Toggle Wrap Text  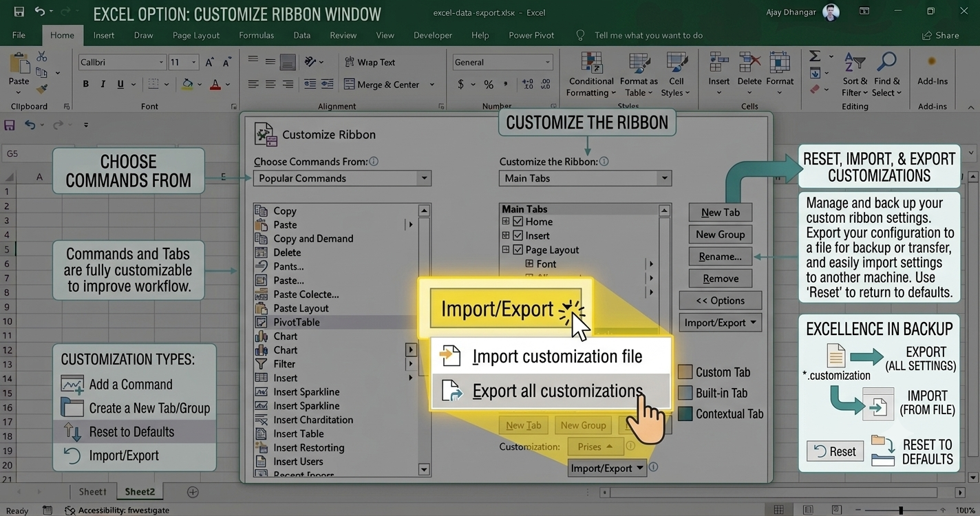click(x=370, y=62)
